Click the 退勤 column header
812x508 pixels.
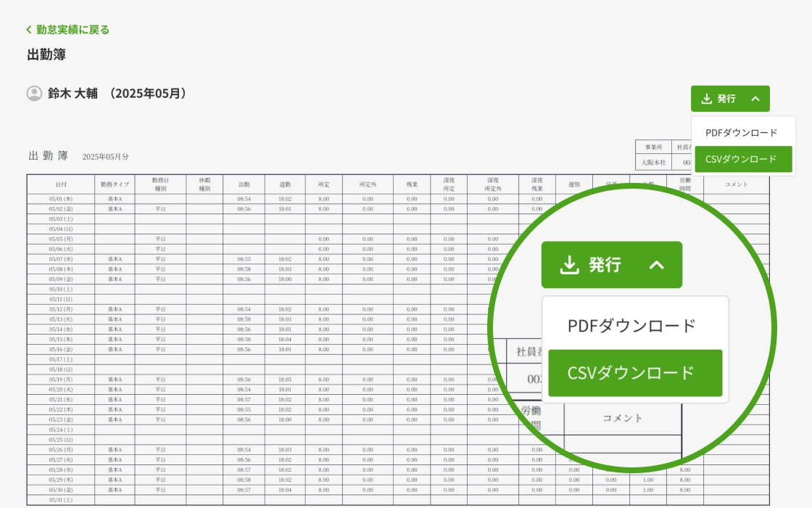(x=285, y=184)
